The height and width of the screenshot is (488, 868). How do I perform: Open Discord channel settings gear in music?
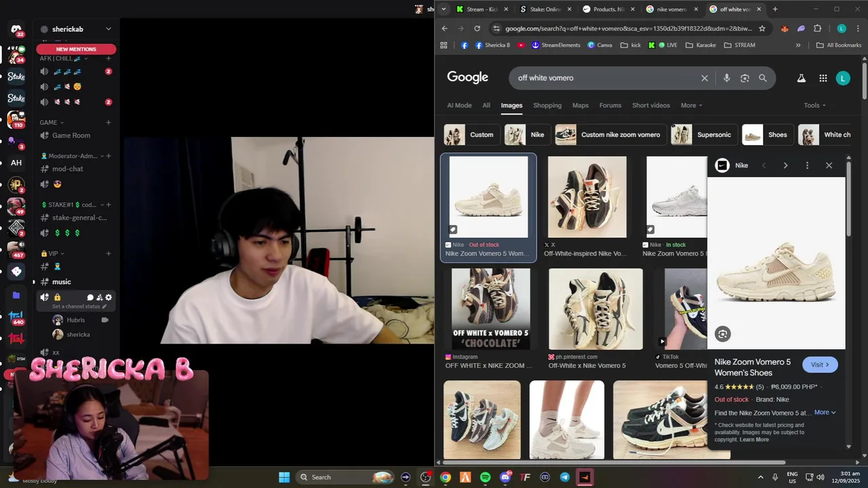pyautogui.click(x=108, y=298)
